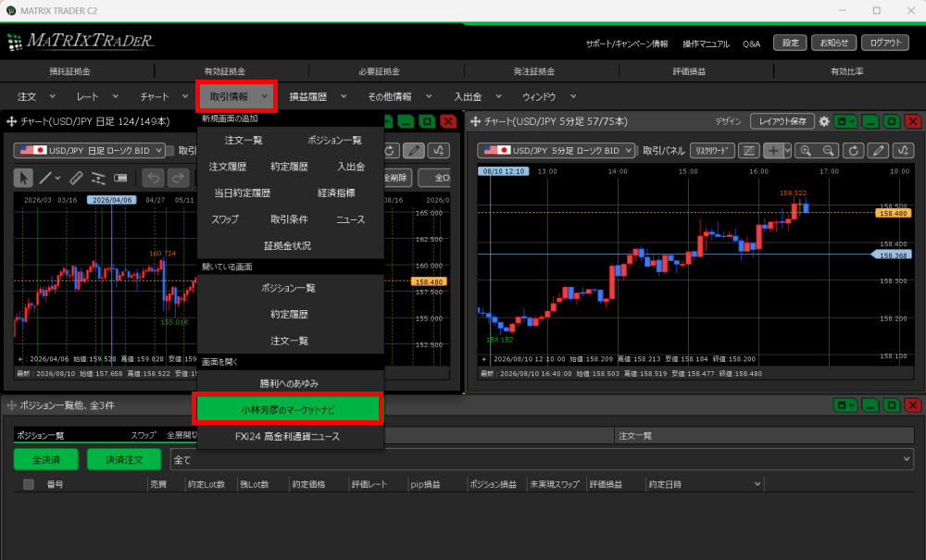Undo last drawing in daily chart
The image size is (926, 560).
pos(154,177)
